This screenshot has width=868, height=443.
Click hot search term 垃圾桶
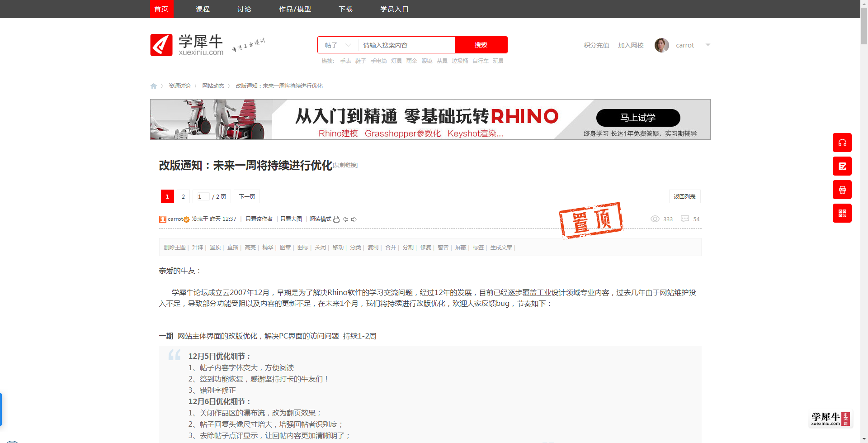click(460, 61)
